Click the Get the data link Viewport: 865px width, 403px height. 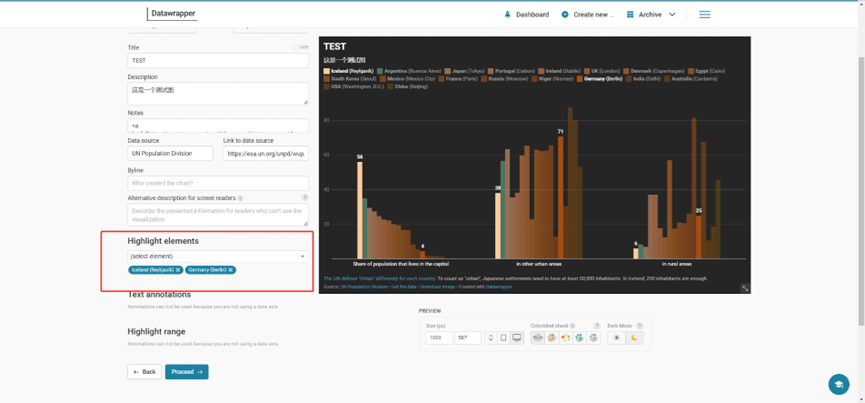pos(404,287)
